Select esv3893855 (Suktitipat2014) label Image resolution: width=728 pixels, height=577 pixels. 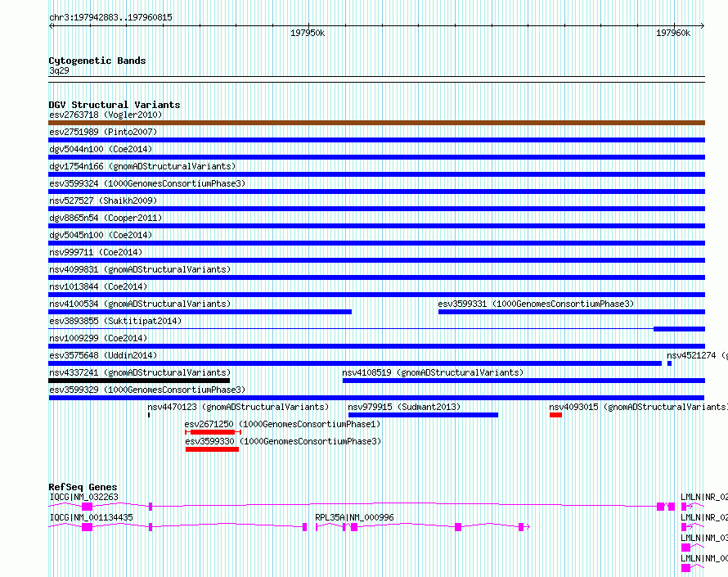point(115,321)
